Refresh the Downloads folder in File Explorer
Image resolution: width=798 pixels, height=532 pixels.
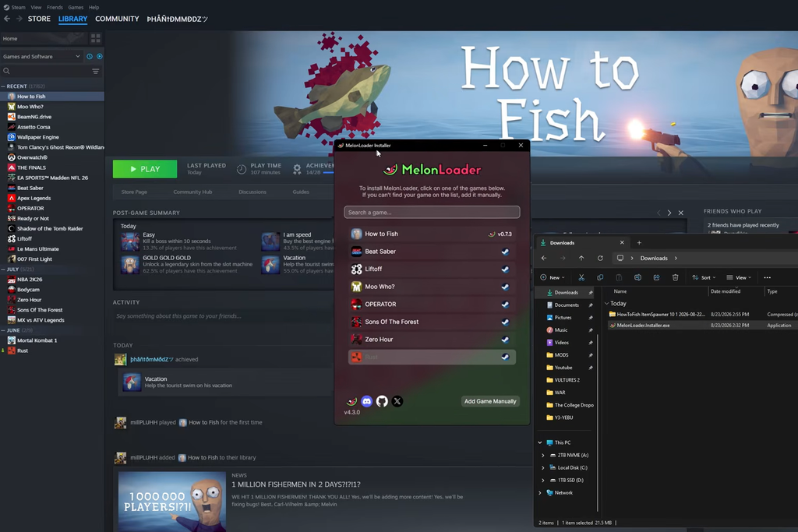click(600, 258)
